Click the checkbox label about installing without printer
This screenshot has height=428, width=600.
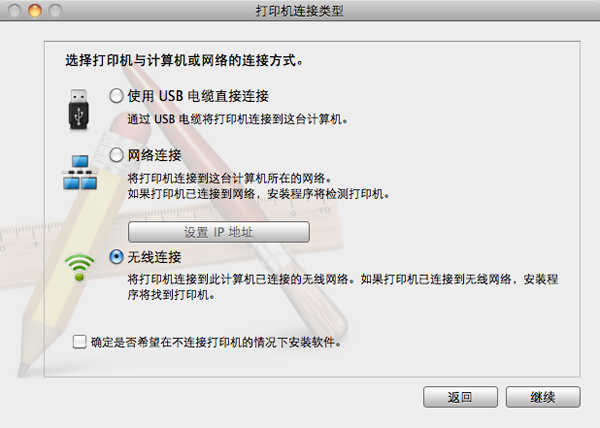tap(216, 342)
